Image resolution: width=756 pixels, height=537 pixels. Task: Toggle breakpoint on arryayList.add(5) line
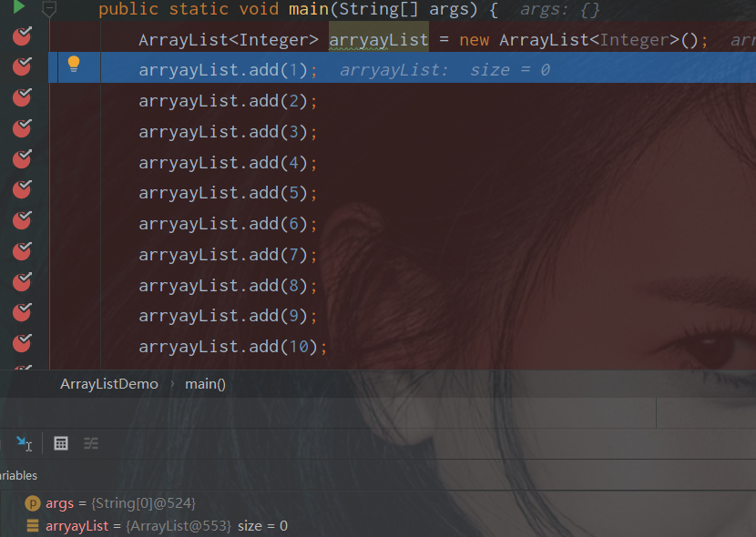click(x=22, y=189)
